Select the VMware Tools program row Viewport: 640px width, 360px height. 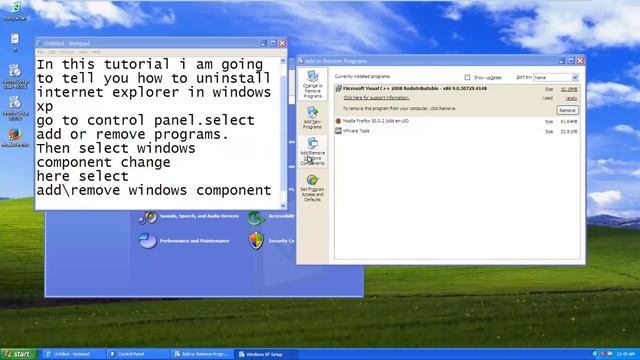click(457, 131)
